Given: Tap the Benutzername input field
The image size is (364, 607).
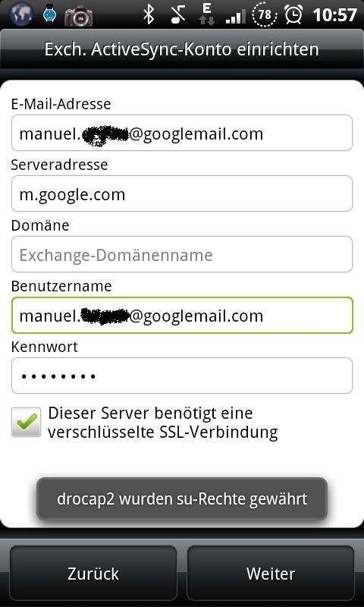Looking at the screenshot, I should pos(182,315).
